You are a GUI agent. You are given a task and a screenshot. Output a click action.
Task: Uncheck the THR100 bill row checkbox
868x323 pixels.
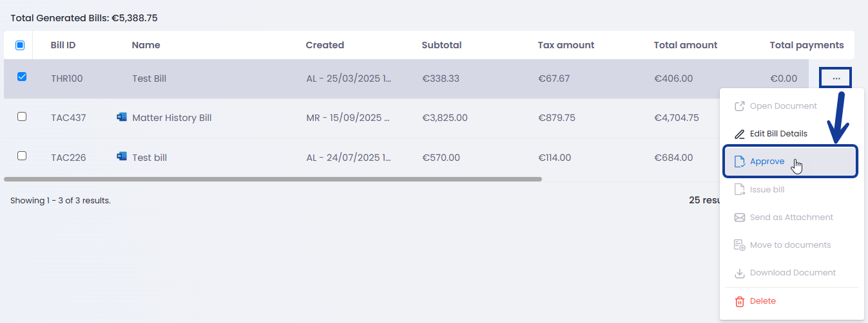22,77
